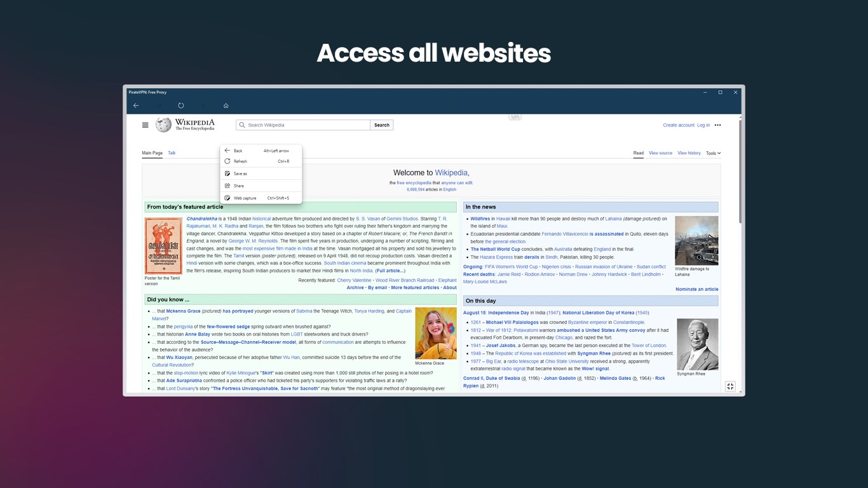868x488 pixels.
Task: Open the home page via the house icon
Action: pyautogui.click(x=226, y=105)
